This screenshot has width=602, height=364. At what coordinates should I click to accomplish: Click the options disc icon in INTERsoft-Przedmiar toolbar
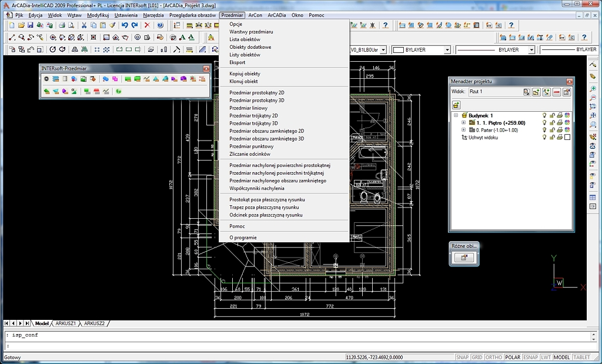[46, 79]
